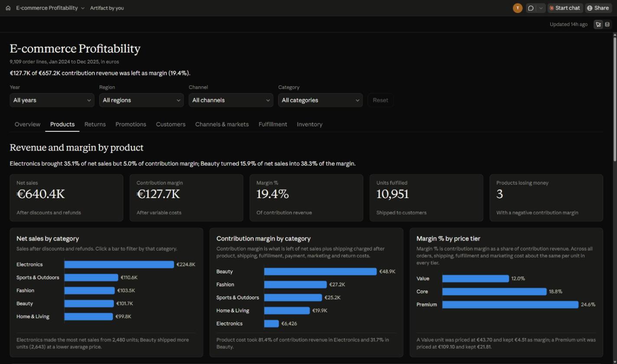The width and height of the screenshot is (617, 364).
Task: Click the Units fulfilled 10,951 value
Action: coord(393,194)
